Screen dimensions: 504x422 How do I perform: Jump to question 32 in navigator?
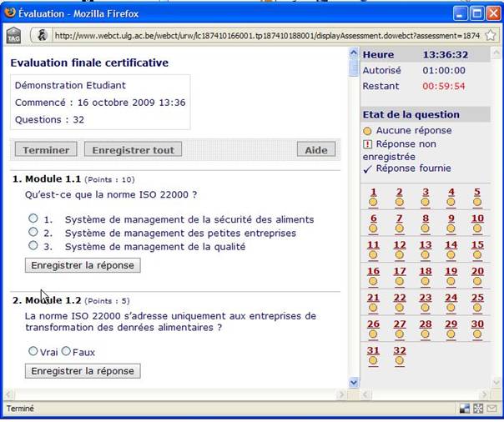pos(400,350)
